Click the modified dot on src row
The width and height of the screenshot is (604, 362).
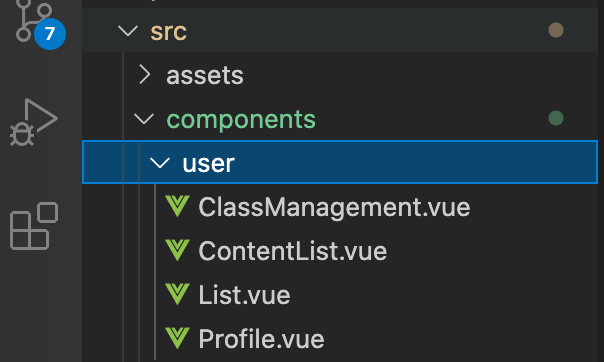pos(556,30)
